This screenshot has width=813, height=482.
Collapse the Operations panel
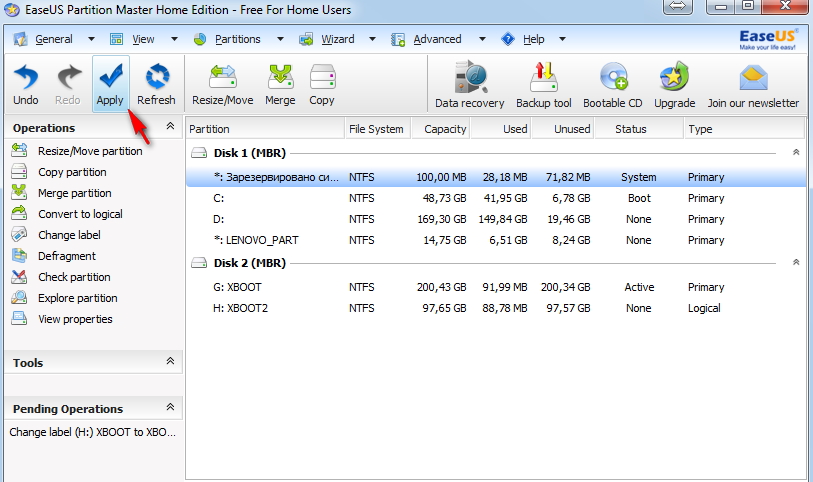pyautogui.click(x=170, y=126)
